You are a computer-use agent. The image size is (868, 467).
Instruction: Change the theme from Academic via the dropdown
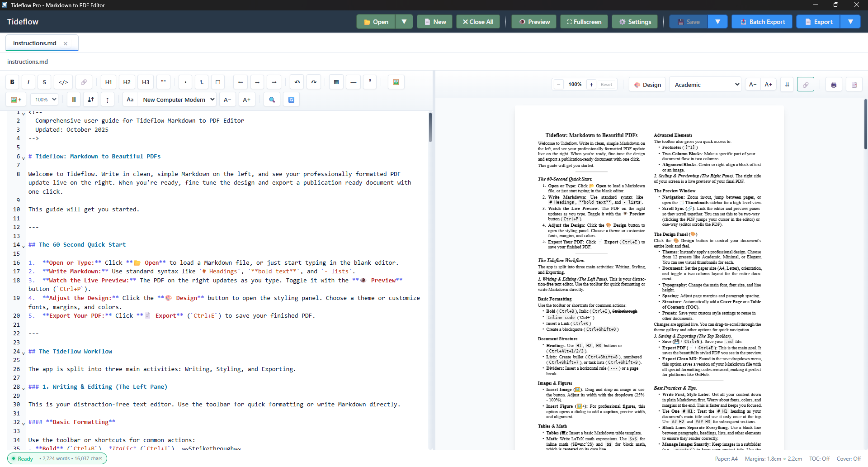pos(705,84)
